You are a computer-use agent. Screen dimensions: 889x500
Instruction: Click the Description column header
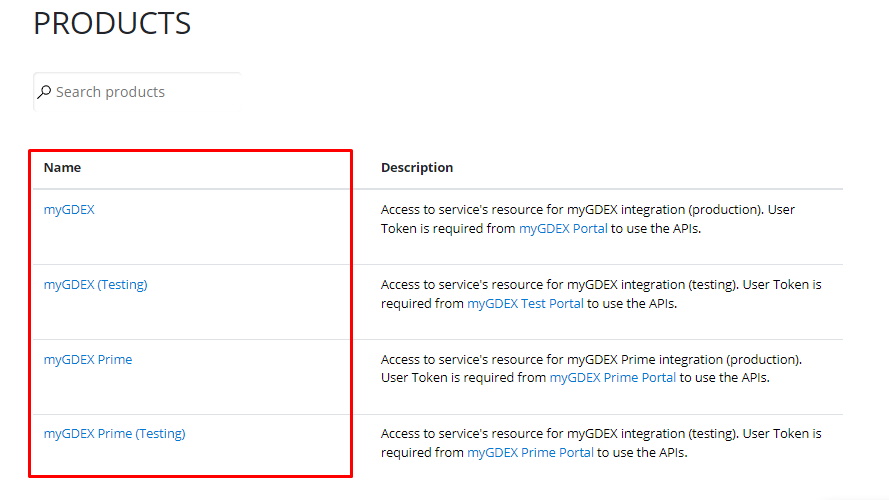tap(417, 168)
